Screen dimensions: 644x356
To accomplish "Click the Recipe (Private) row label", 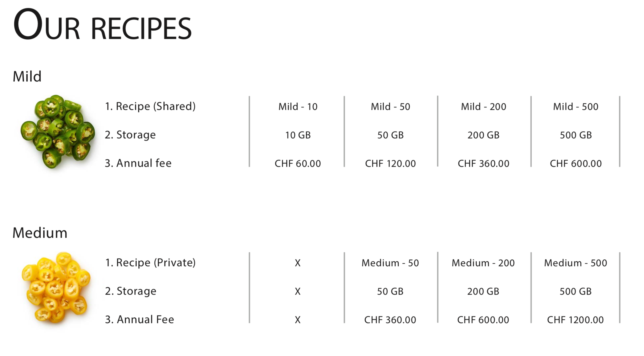I will [150, 263].
